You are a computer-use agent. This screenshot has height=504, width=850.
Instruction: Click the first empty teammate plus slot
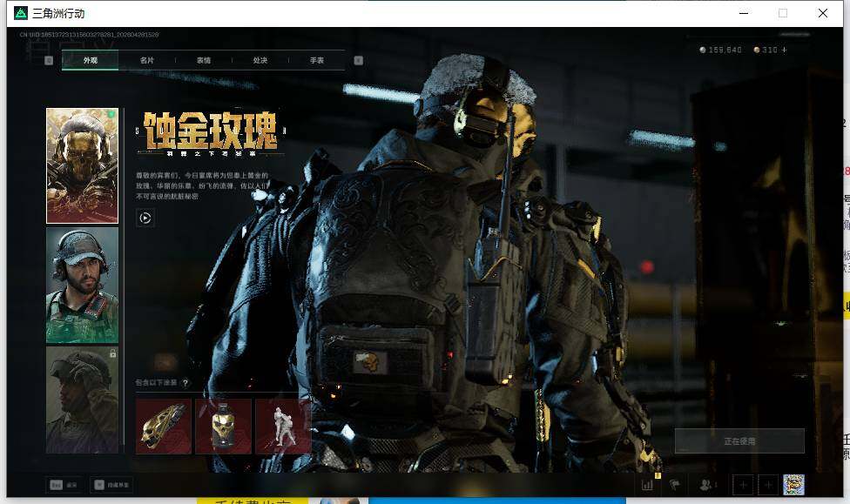point(743,485)
